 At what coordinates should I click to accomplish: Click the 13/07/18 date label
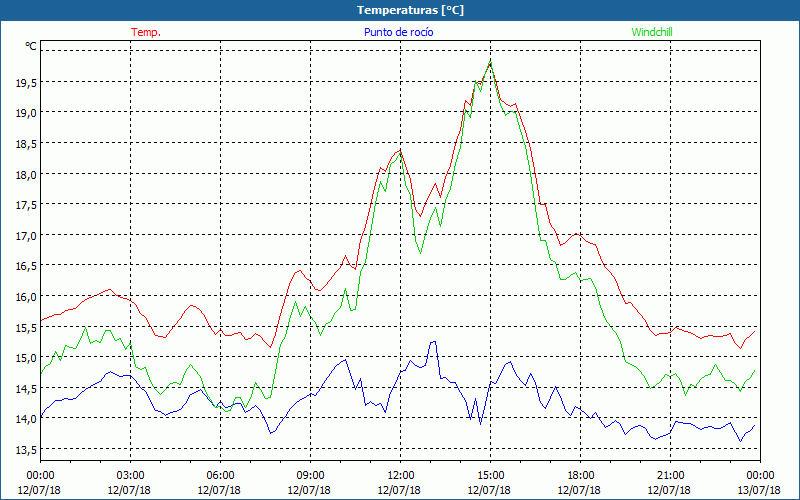(x=760, y=490)
